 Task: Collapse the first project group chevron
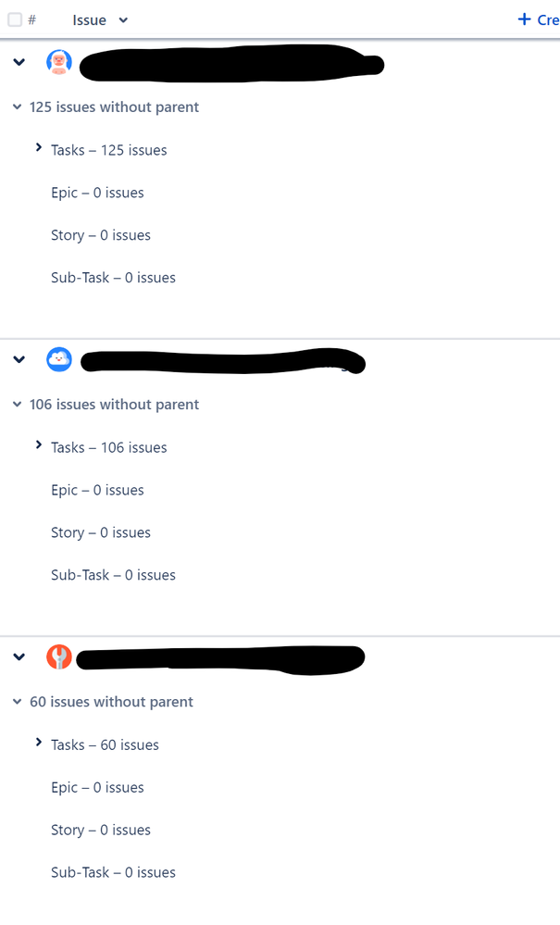point(19,62)
